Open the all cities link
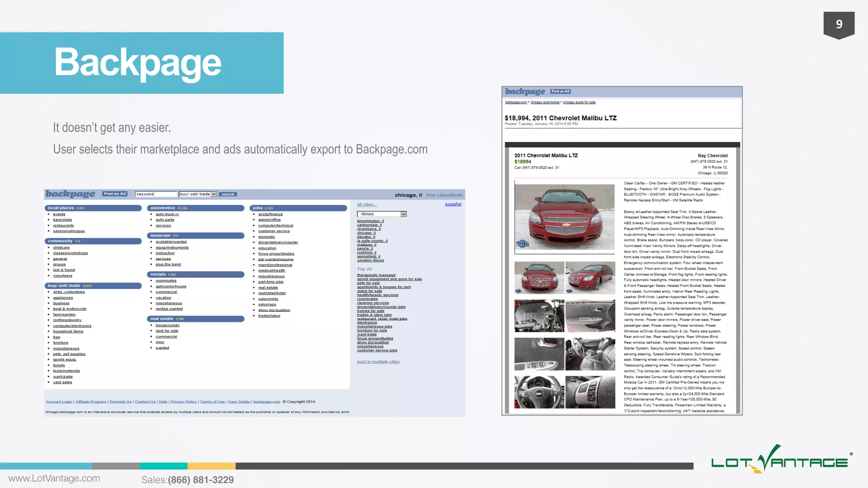Image resolution: width=868 pixels, height=488 pixels. [x=367, y=205]
